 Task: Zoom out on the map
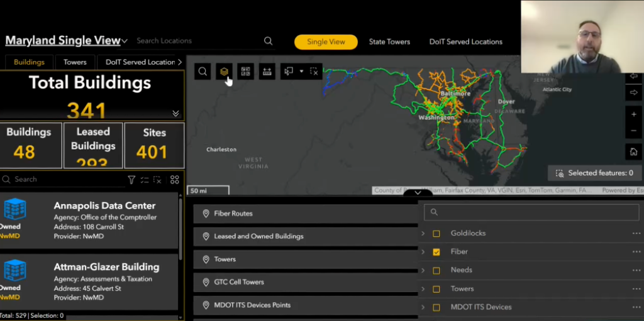click(634, 131)
